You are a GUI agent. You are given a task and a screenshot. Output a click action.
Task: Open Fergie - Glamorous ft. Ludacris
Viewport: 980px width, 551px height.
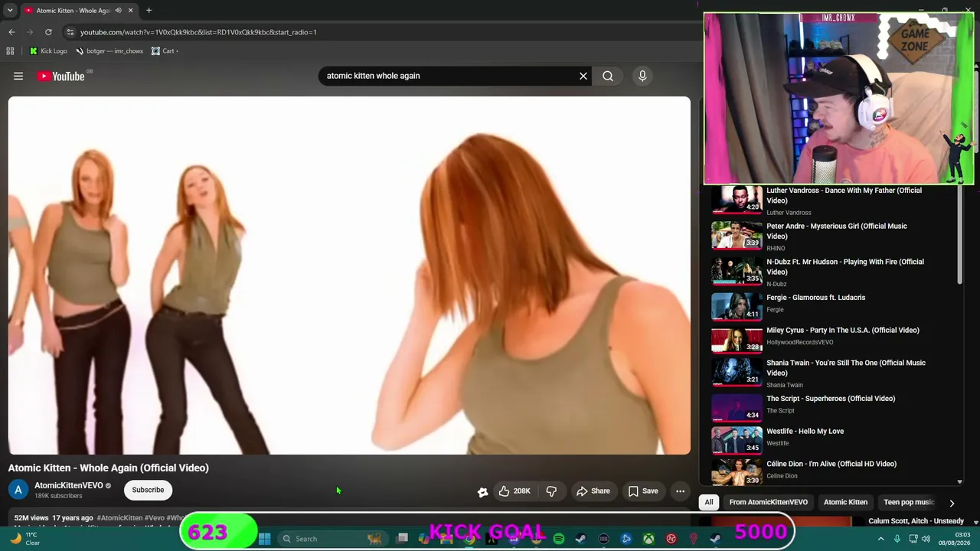(x=816, y=298)
